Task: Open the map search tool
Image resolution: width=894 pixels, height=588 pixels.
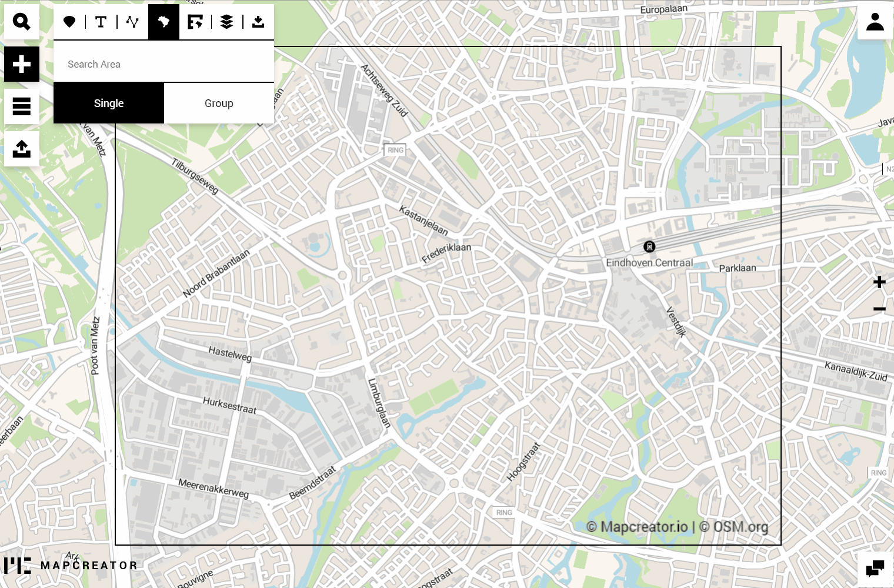Action: point(22,22)
